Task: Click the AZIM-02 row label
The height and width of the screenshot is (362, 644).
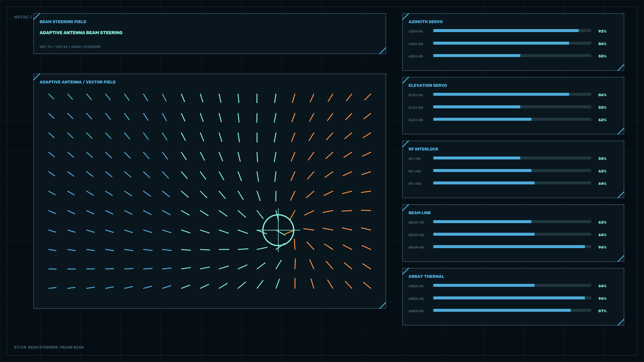Action: pyautogui.click(x=416, y=44)
